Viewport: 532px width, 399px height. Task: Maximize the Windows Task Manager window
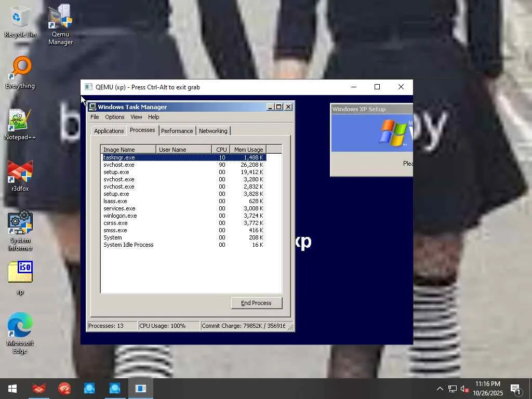279,107
